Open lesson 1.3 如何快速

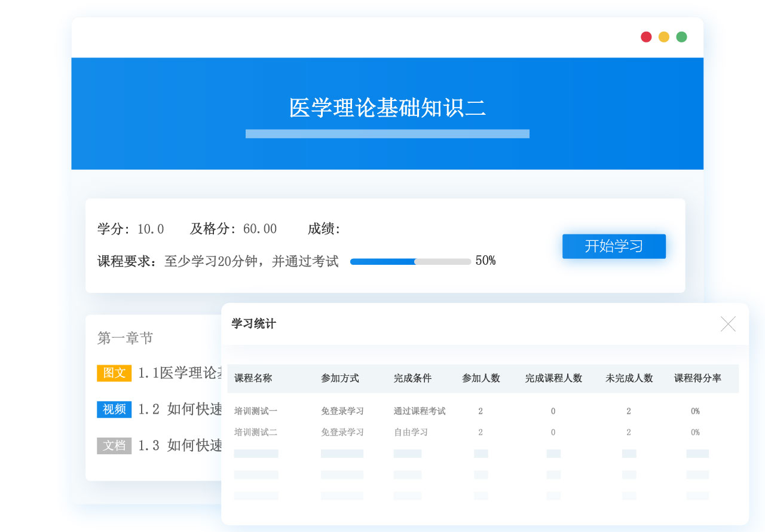[179, 445]
